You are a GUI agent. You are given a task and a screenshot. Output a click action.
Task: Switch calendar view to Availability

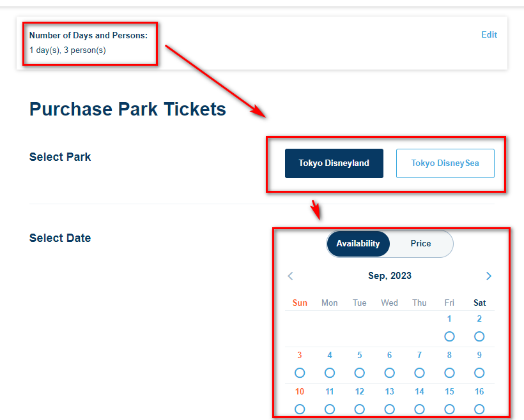358,244
